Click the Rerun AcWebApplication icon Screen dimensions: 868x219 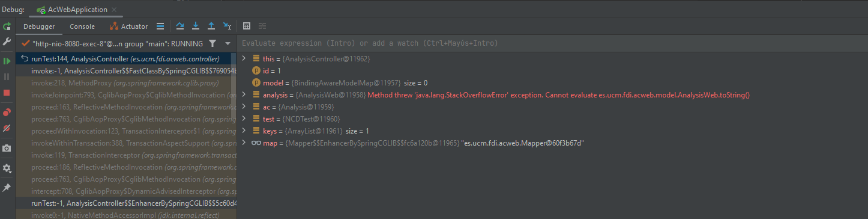click(x=7, y=26)
